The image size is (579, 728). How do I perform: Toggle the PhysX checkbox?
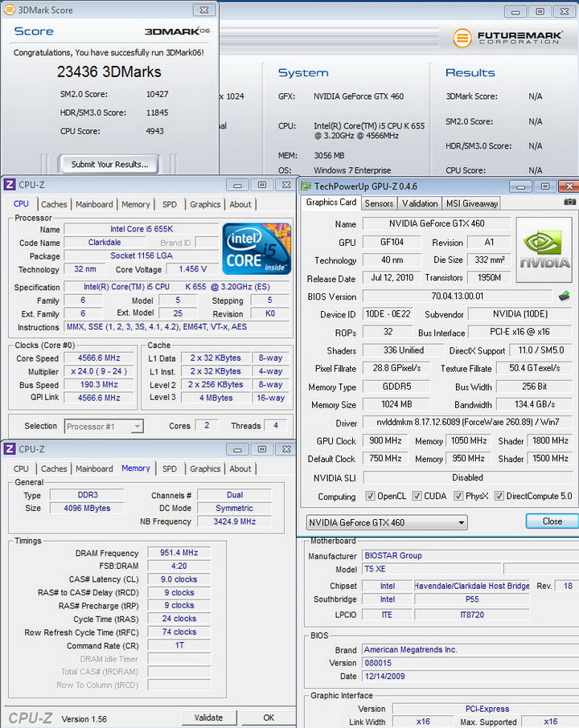tap(458, 496)
